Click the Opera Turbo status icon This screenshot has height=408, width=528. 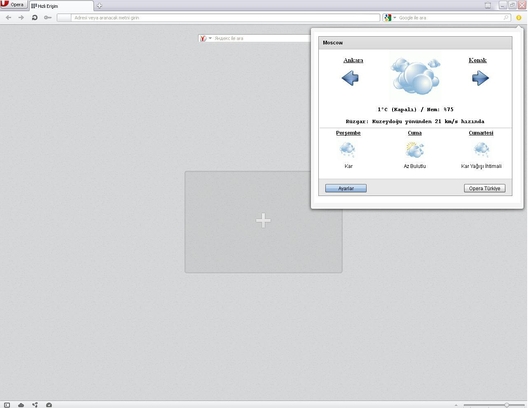(49, 405)
